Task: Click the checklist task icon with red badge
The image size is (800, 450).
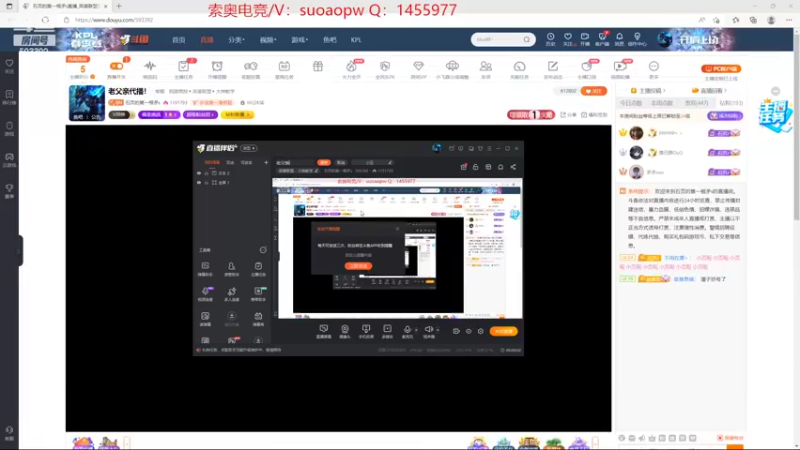Action: click(x=184, y=66)
